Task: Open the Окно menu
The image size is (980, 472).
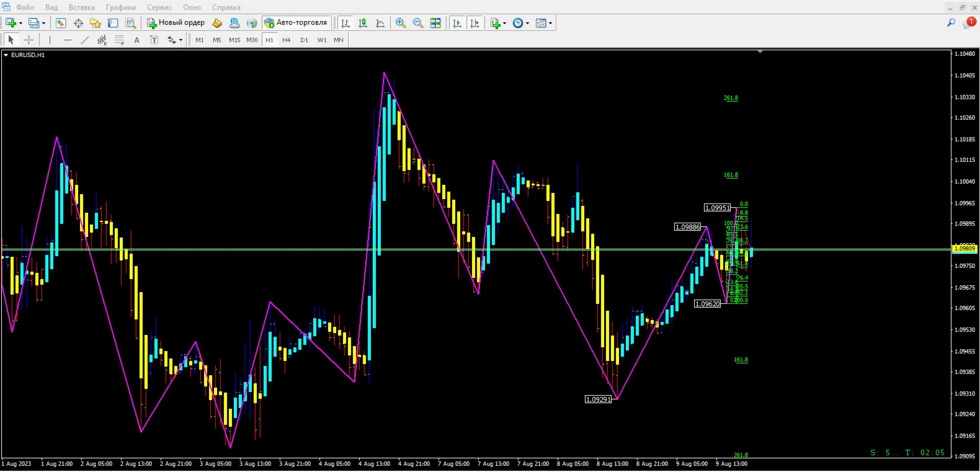Action: click(x=192, y=7)
